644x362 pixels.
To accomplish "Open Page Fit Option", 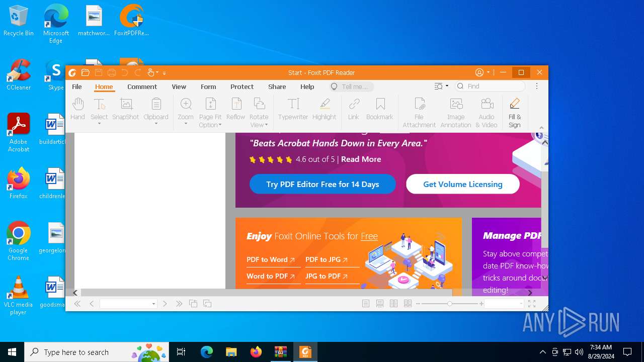I will click(210, 113).
